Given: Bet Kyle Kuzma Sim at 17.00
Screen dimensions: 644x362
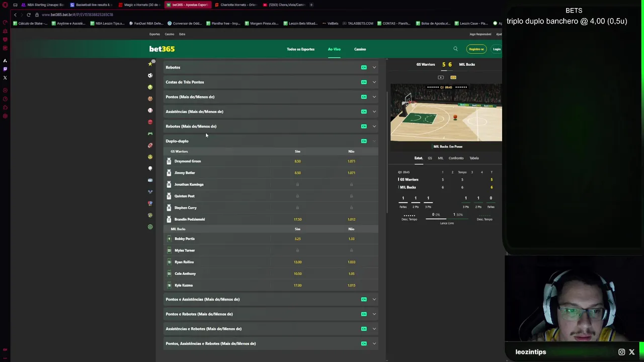Looking at the screenshot, I should 297,285.
